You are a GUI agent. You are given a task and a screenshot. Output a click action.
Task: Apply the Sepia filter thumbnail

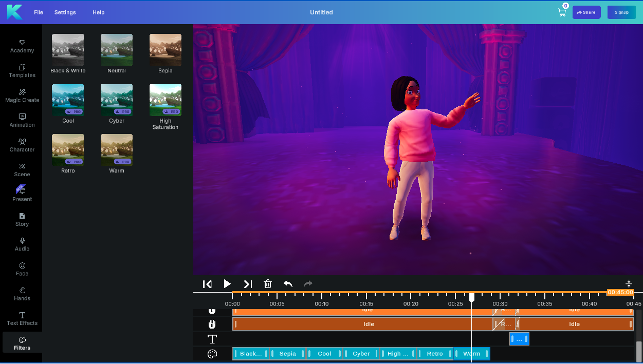point(165,49)
